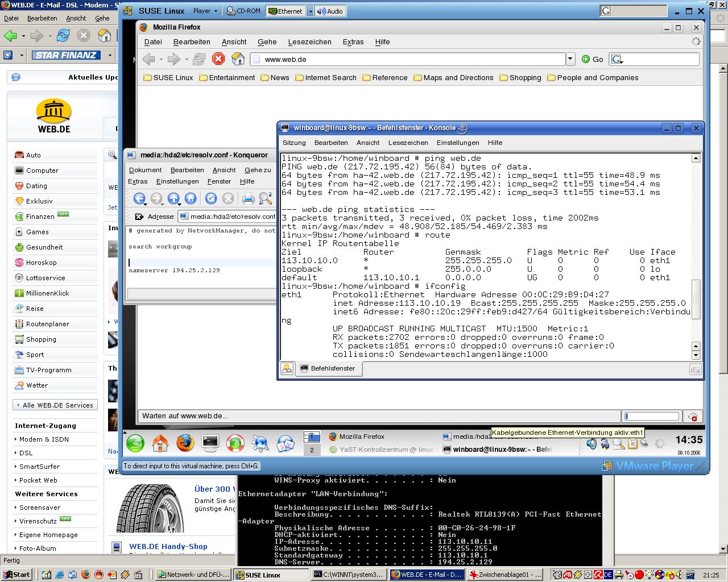728x582 pixels.
Task: Click the page-load progress bar in SUSE Firefox status bar
Action: (652, 416)
